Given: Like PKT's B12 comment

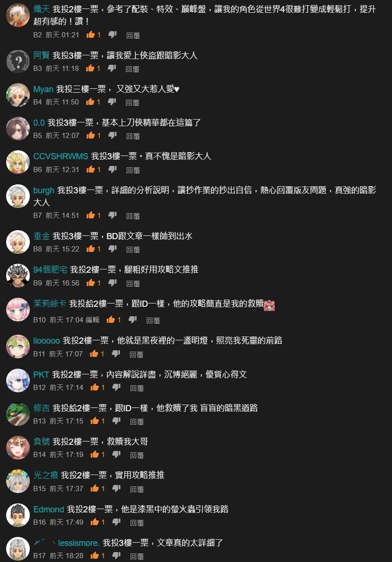Looking at the screenshot, I should (x=95, y=387).
